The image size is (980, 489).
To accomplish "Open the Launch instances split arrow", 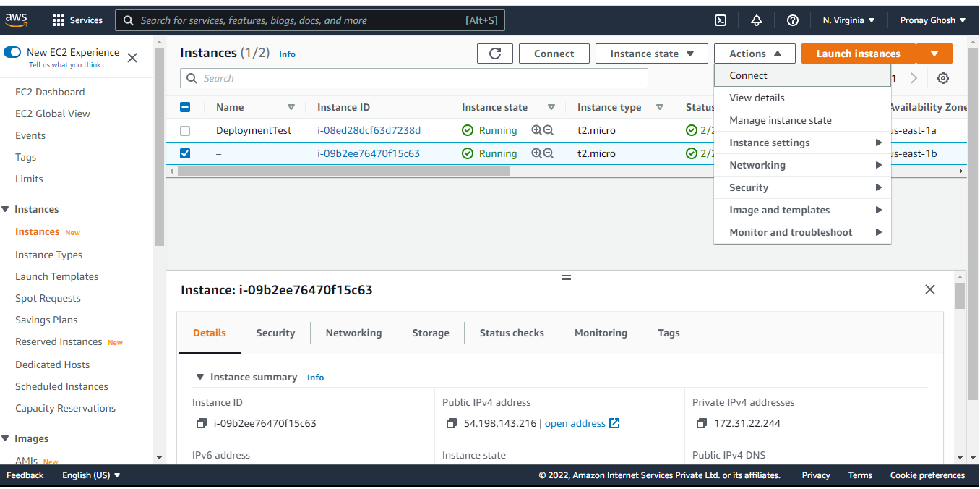I will point(934,54).
